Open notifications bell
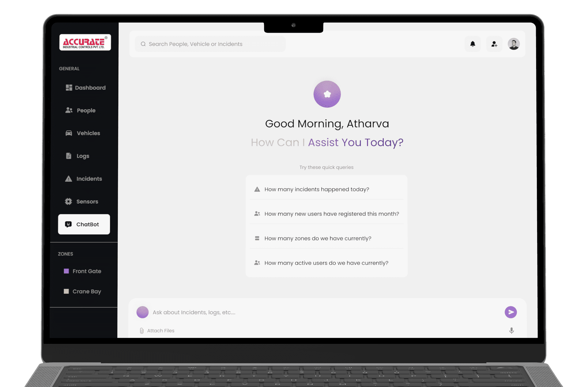This screenshot has width=588, height=387. click(473, 44)
